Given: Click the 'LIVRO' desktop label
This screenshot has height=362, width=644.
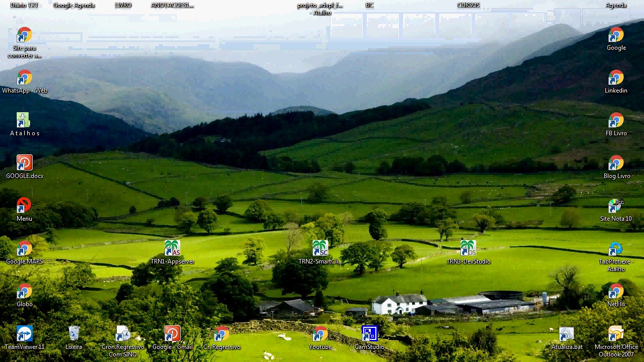Looking at the screenshot, I should [x=123, y=5].
